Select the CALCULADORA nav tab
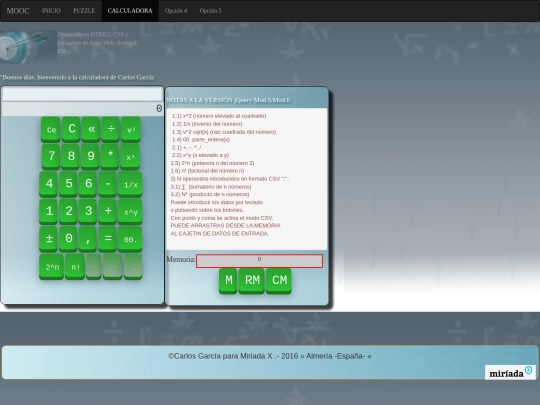 click(x=130, y=11)
